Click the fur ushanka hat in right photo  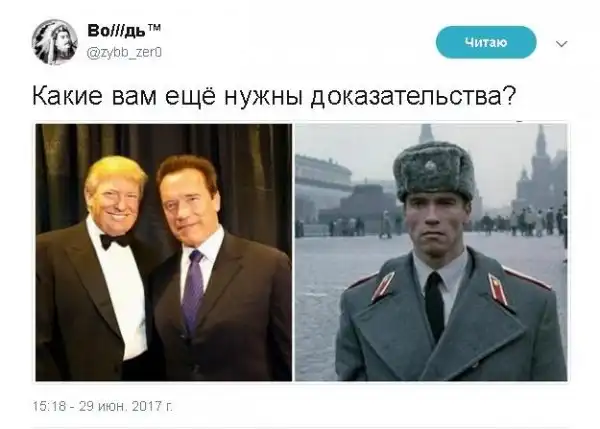[x=434, y=170]
